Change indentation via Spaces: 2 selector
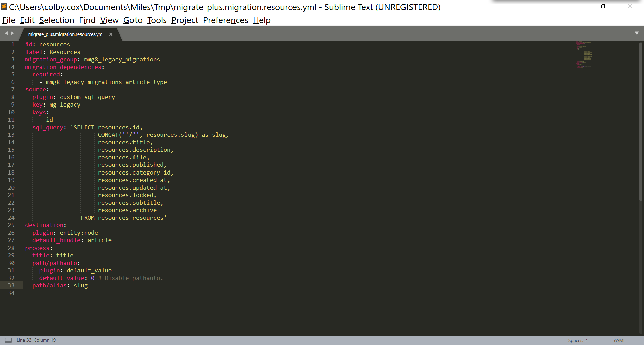The height and width of the screenshot is (345, 644). click(x=577, y=340)
